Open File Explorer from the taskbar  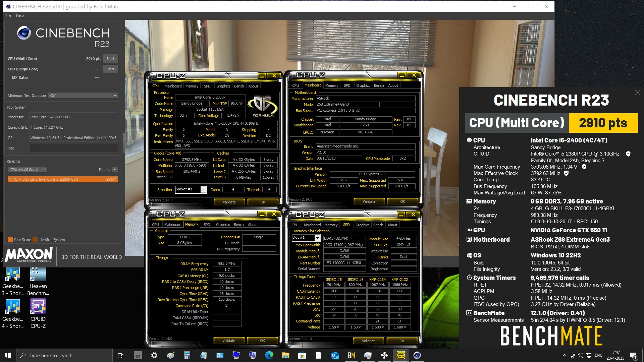285,355
